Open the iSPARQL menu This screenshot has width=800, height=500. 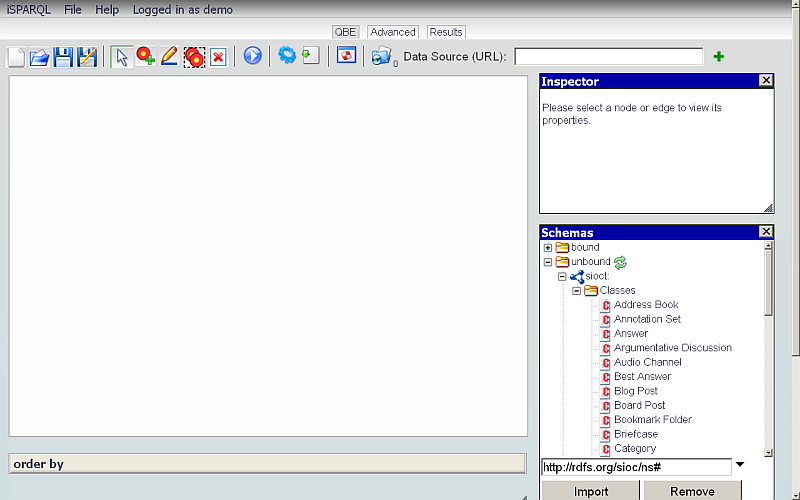pyautogui.click(x=29, y=10)
